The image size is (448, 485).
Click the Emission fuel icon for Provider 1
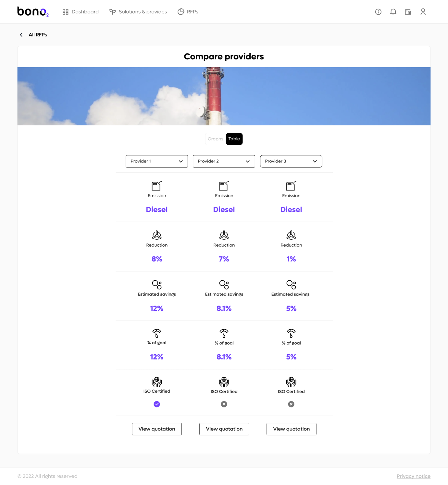157,186
